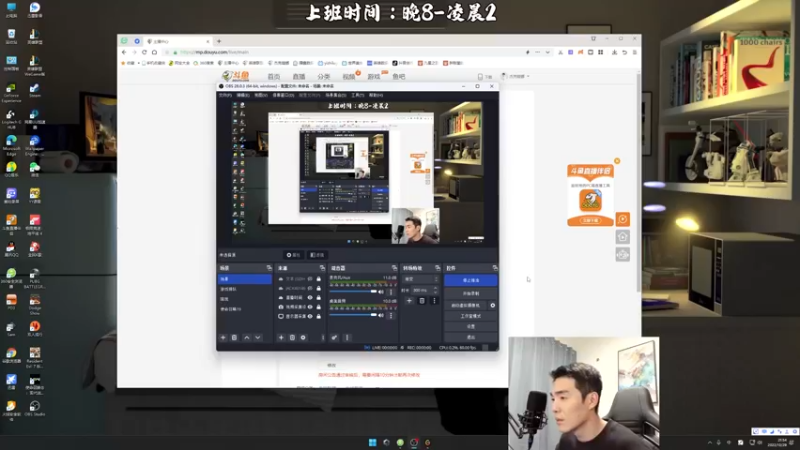Image resolution: width=800 pixels, height=450 pixels.
Task: Delete selected source using Sources trash icon
Action: [292, 338]
